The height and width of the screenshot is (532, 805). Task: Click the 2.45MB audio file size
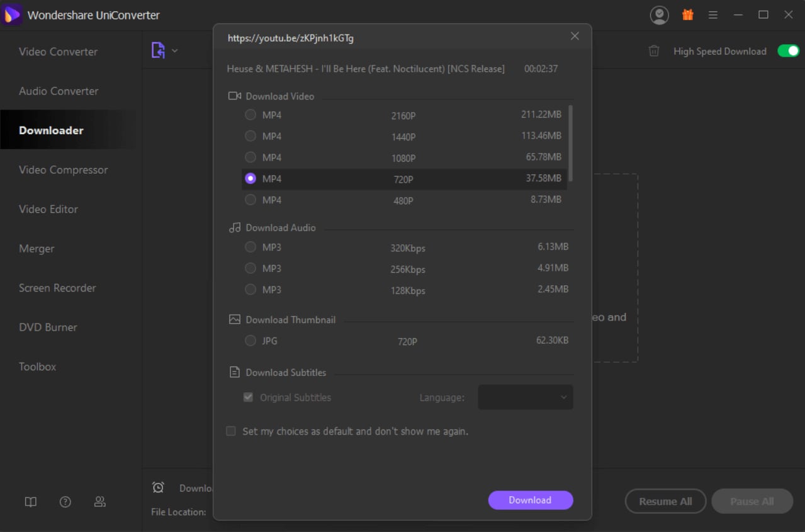553,289
